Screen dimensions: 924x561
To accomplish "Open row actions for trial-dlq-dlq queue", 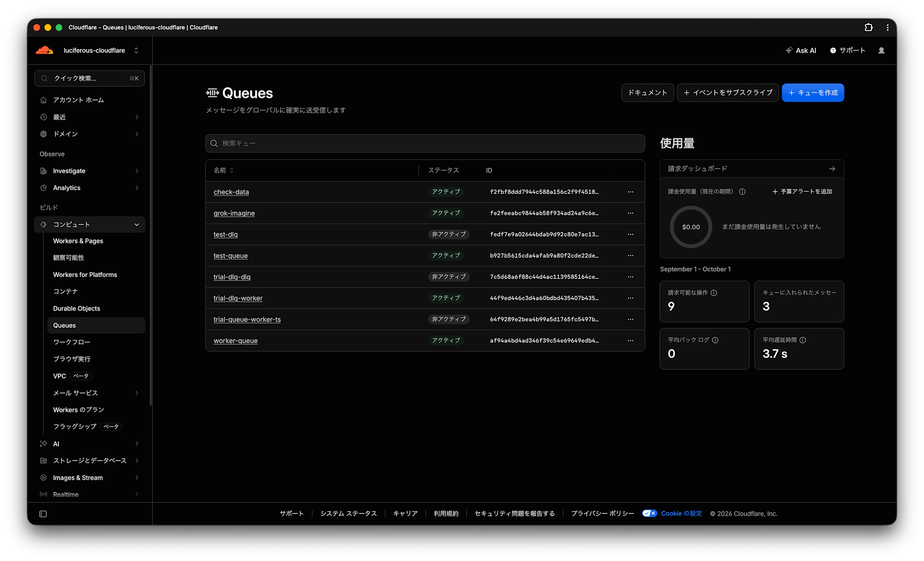I will tap(631, 277).
